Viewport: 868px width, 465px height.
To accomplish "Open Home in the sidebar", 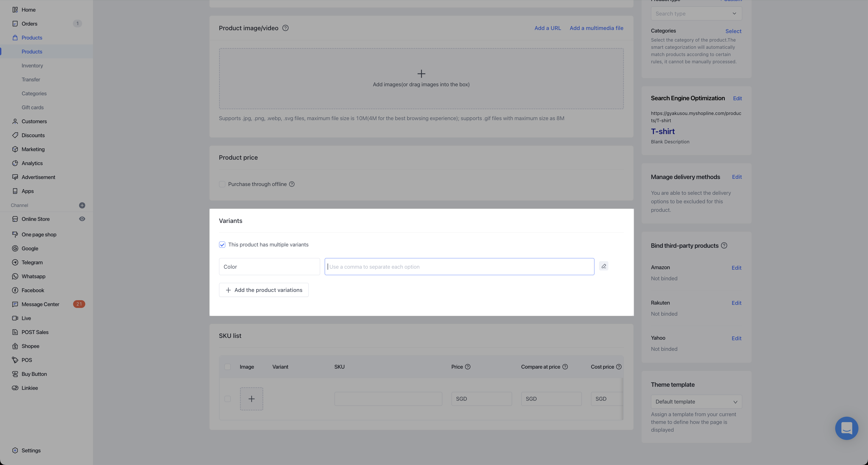I will (x=28, y=10).
